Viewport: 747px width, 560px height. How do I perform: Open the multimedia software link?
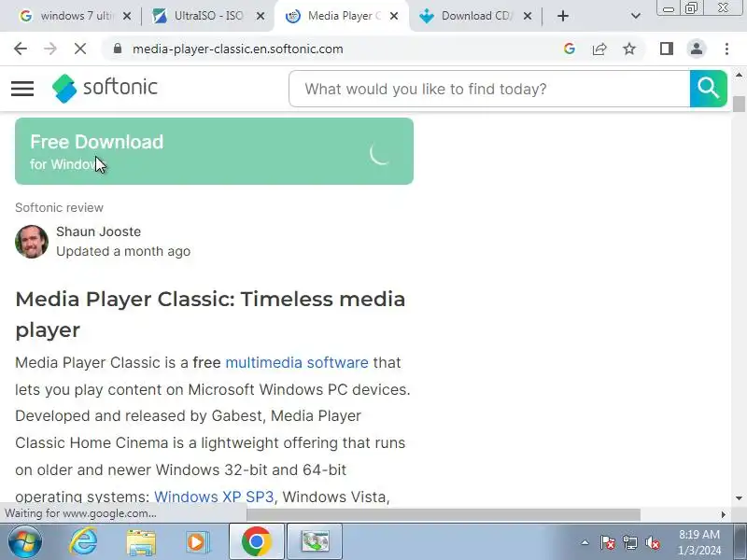click(297, 362)
